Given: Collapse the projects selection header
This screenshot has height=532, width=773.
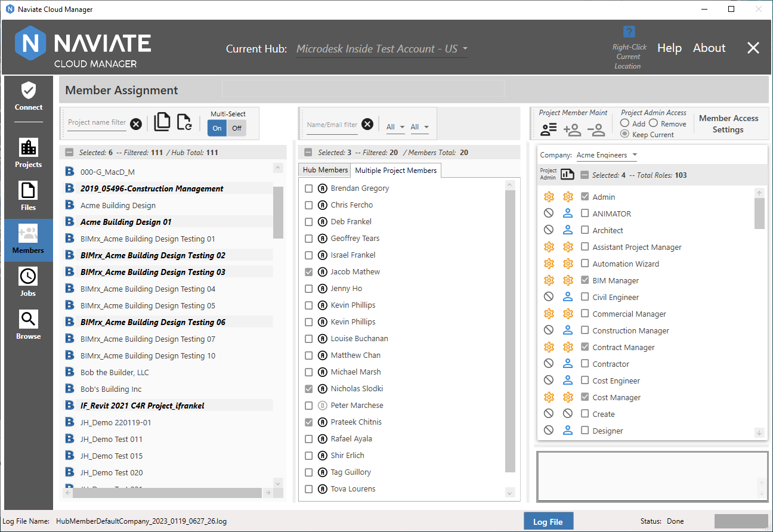Looking at the screenshot, I should click(69, 153).
